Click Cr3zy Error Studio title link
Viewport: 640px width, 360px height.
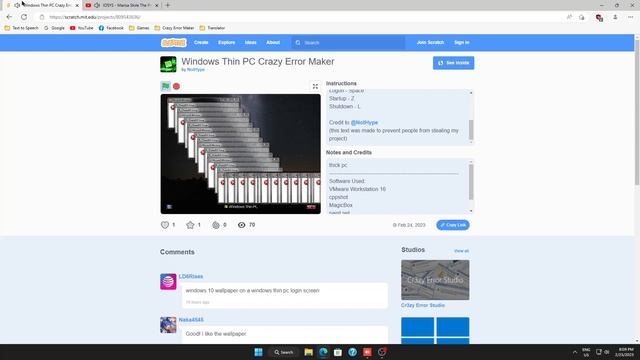(423, 305)
